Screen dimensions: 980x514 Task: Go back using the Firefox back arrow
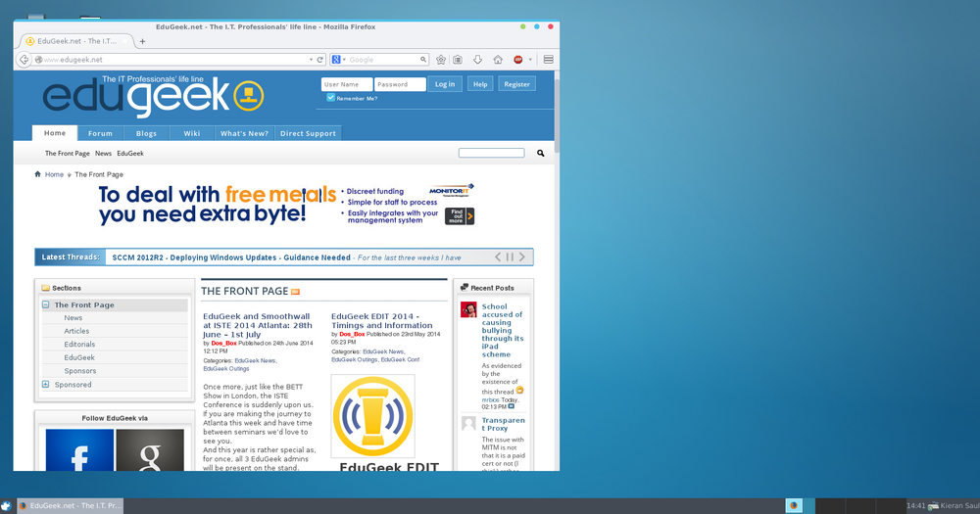(24, 60)
